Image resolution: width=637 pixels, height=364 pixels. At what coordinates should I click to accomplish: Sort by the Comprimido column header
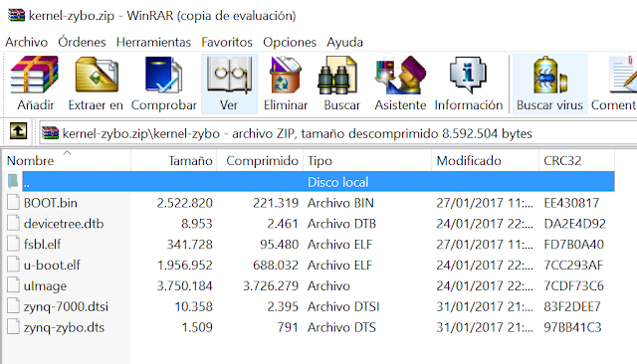click(x=260, y=161)
